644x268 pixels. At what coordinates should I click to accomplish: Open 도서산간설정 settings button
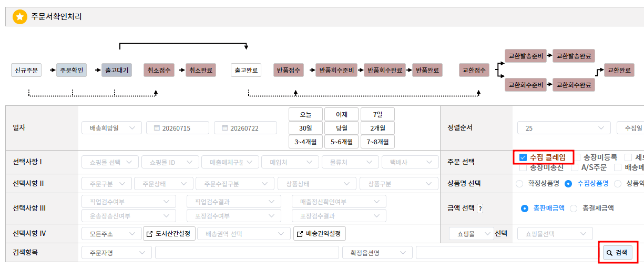(169, 234)
